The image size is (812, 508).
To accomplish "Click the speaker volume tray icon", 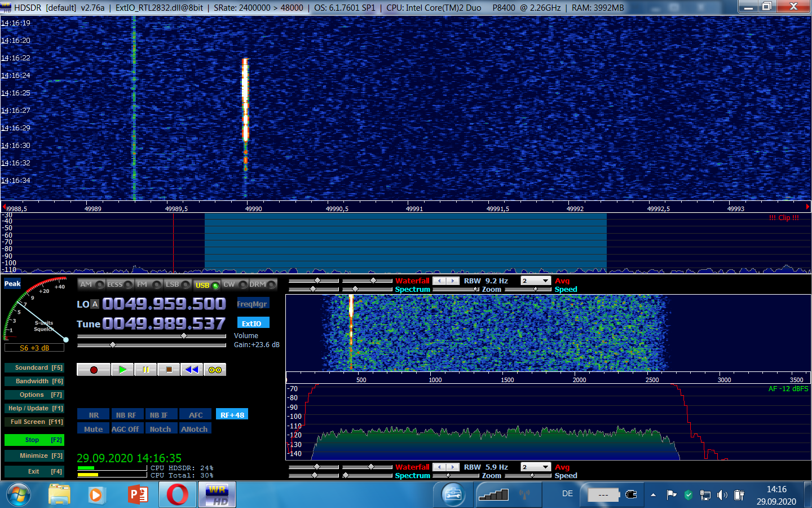I will click(x=722, y=495).
